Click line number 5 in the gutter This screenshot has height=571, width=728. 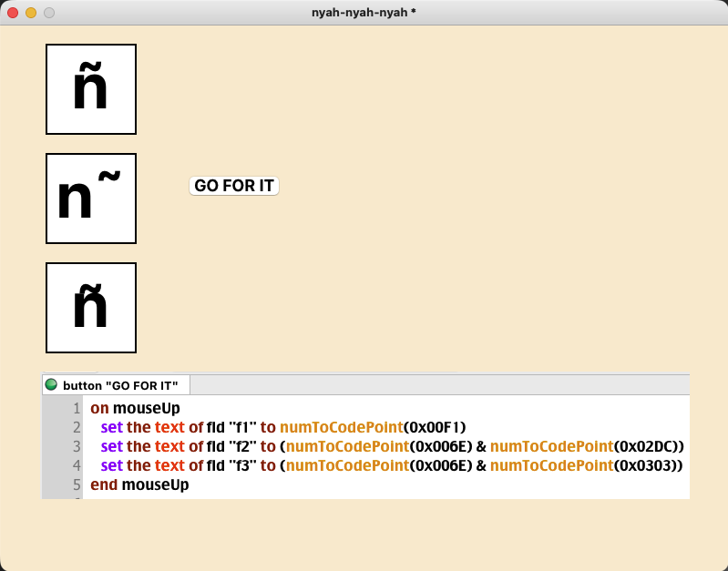point(77,485)
